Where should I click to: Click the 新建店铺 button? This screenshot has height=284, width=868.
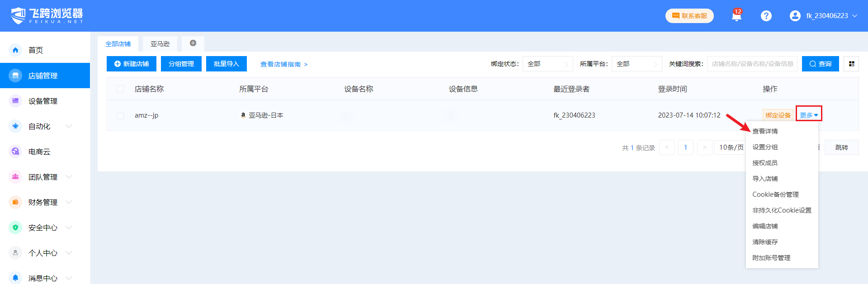[132, 64]
